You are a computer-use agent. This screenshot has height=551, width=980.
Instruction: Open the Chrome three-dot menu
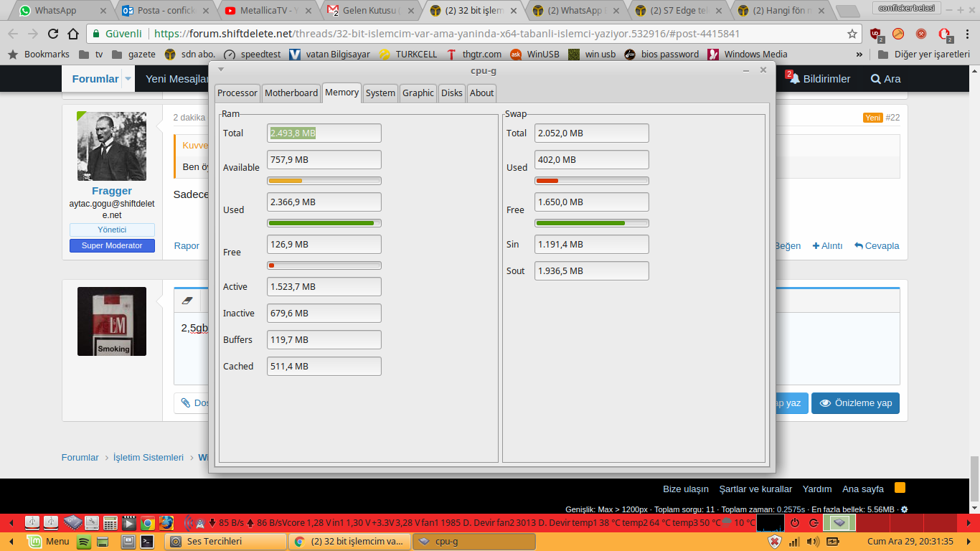[968, 34]
